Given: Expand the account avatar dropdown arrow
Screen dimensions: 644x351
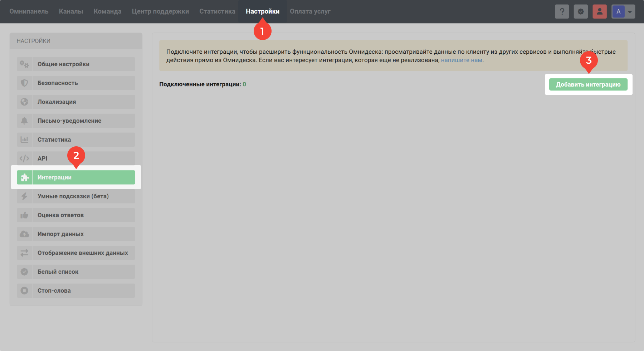Looking at the screenshot, I should 630,12.
